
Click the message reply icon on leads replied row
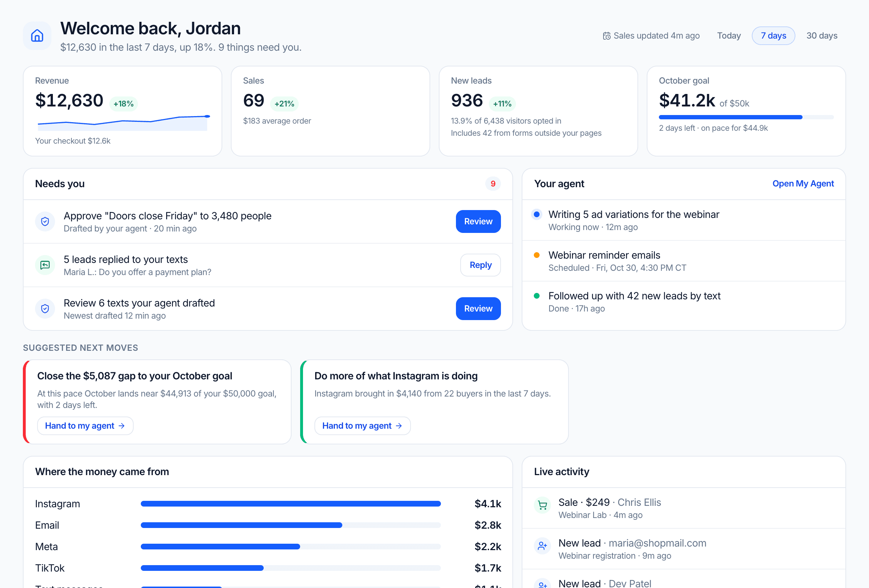pos(45,265)
